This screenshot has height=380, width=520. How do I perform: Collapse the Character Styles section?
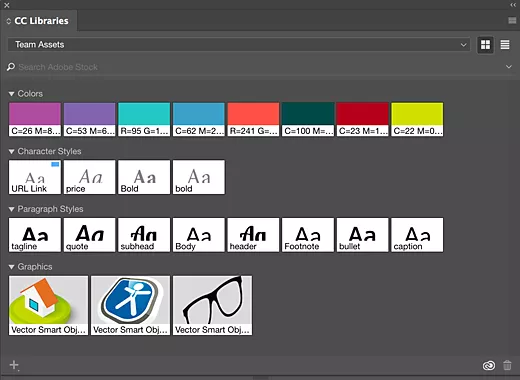[x=12, y=152]
